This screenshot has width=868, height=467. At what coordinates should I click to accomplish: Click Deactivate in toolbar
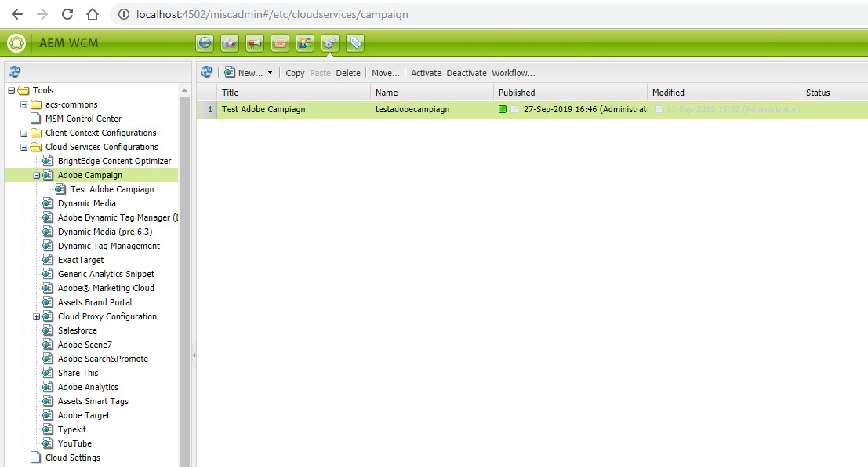click(x=467, y=73)
